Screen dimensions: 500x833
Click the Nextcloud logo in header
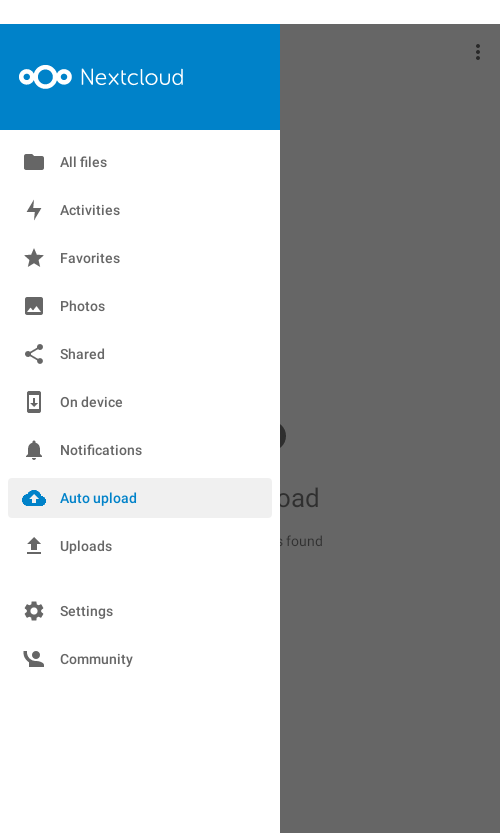pos(101,77)
